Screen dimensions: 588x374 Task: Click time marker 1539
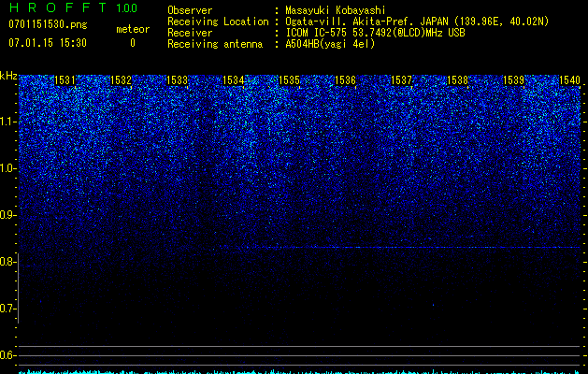(x=514, y=79)
